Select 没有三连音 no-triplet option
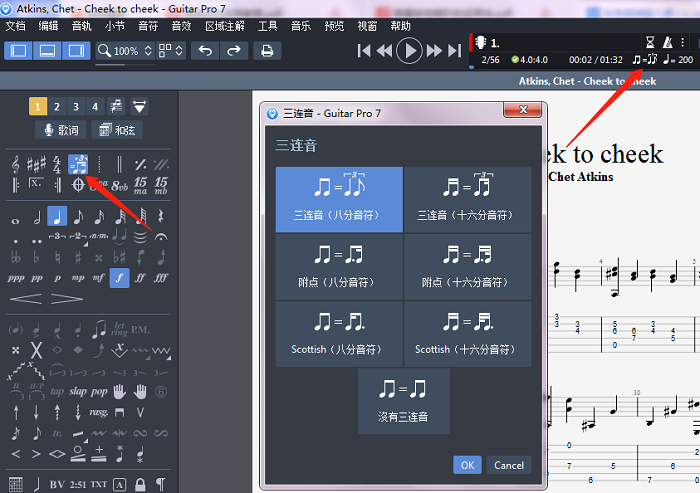Screen dimensions: 700x493 tap(404, 401)
